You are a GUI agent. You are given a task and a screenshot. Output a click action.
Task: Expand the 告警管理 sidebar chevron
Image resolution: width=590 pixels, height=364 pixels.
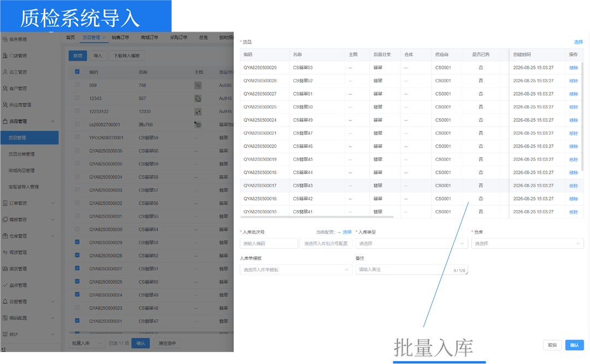coord(52,302)
